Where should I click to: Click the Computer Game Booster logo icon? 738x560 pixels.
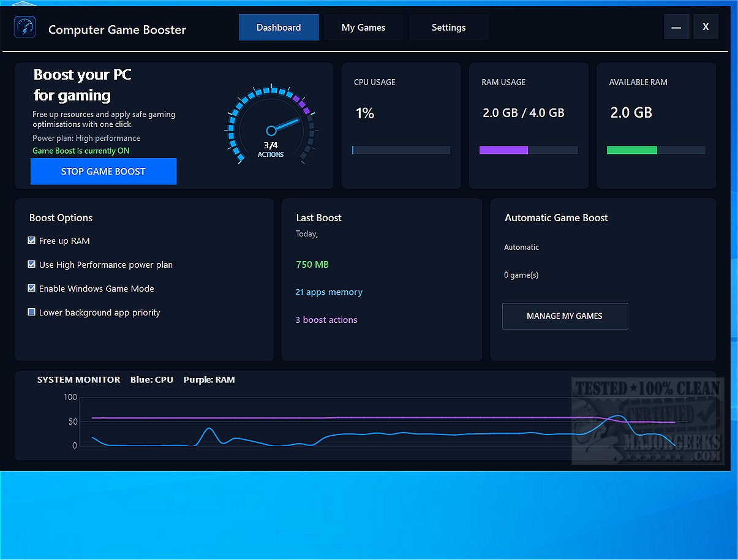[x=25, y=28]
